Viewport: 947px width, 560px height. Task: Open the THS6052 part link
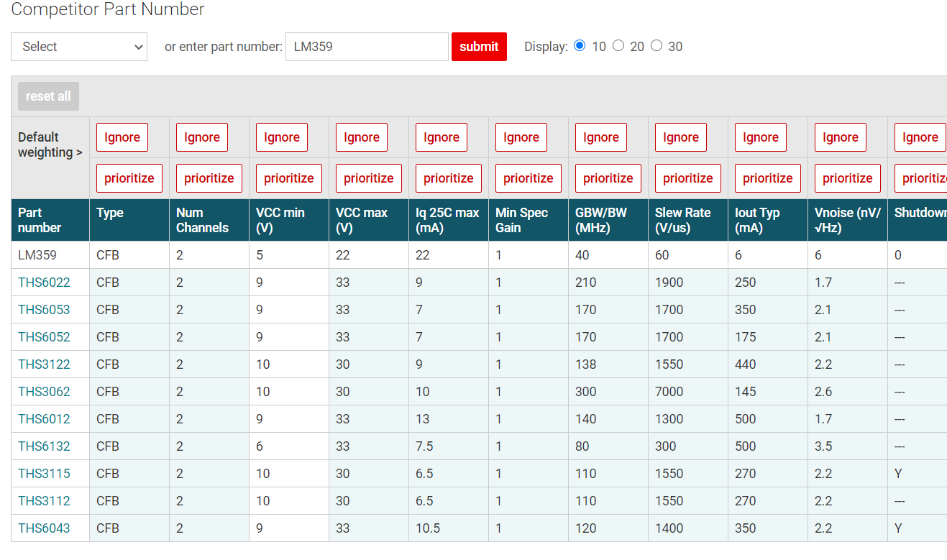click(x=44, y=337)
